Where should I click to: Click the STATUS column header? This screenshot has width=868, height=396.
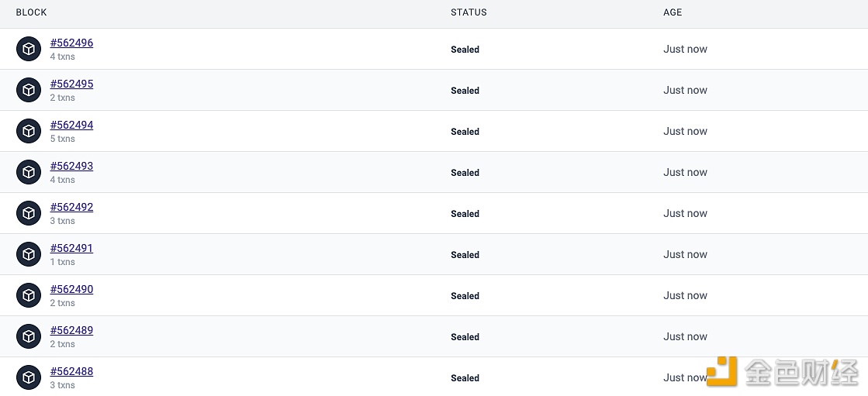pyautogui.click(x=469, y=12)
